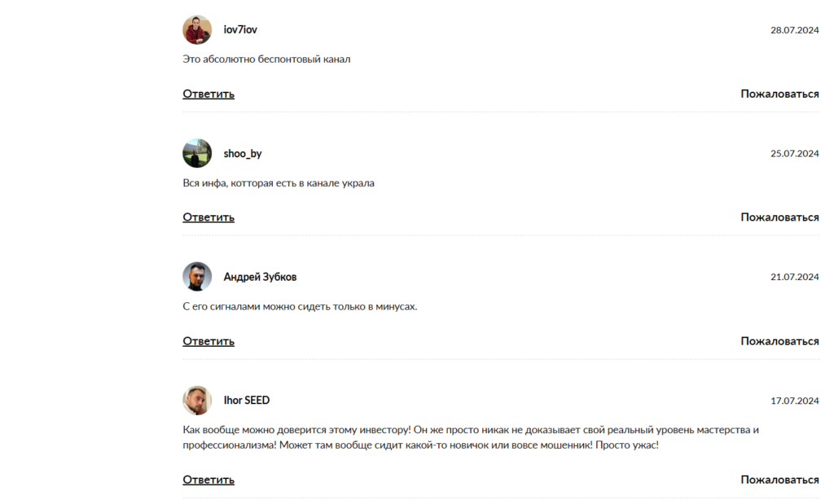Click iov7iov's profile avatar

(197, 29)
